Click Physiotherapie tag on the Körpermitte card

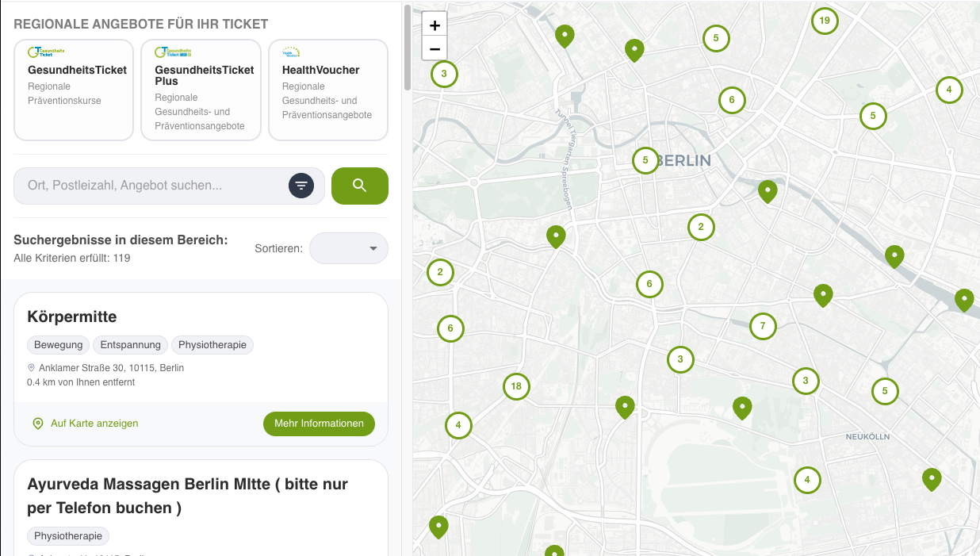coord(212,345)
